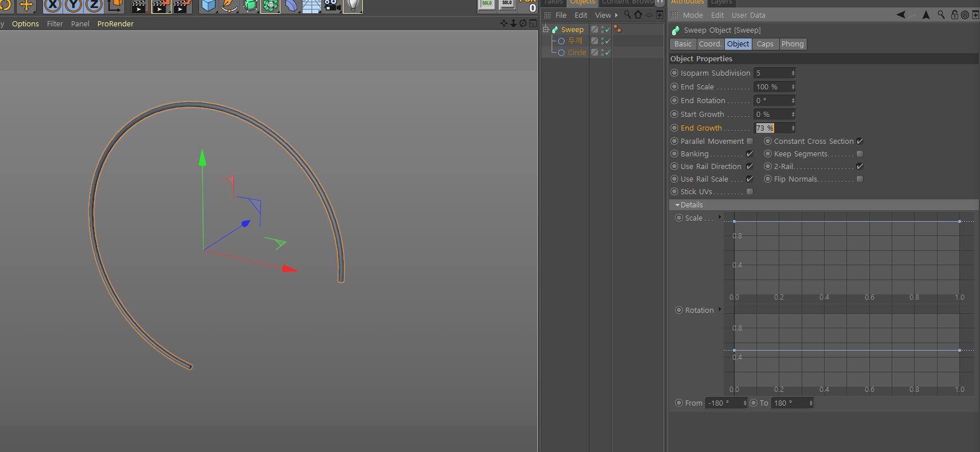Click the Isoparm Subdivision stepper arrows
Image resolution: width=980 pixels, height=452 pixels.
(793, 73)
